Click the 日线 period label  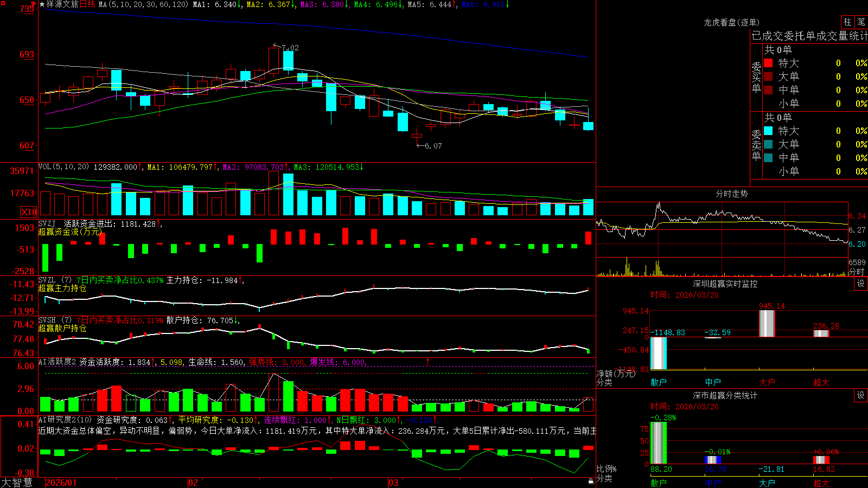click(87, 4)
